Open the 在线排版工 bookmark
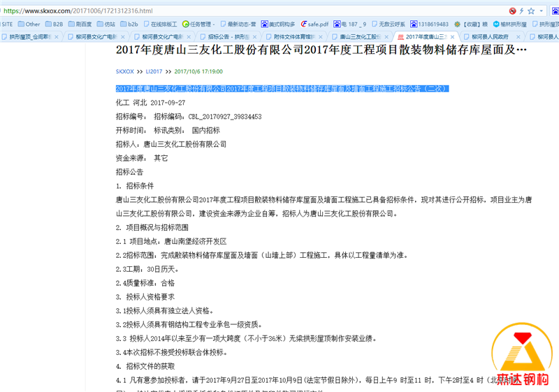Viewport: 559px width, 392px height. click(x=160, y=24)
